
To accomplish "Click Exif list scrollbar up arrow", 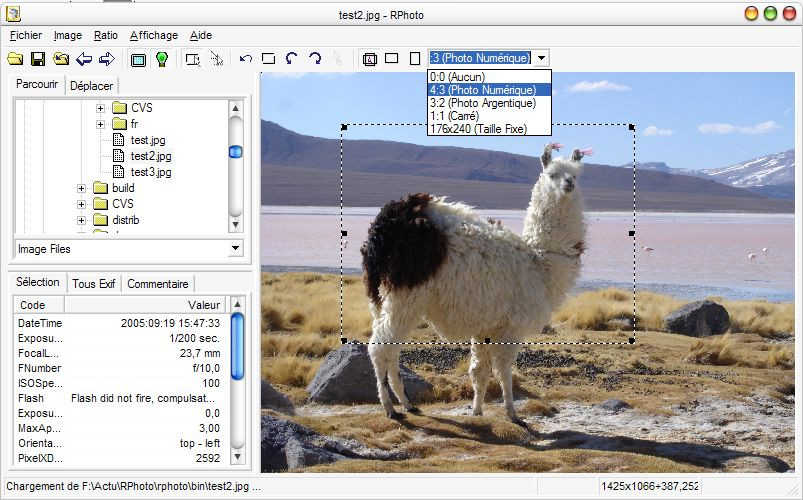I will coord(237,304).
